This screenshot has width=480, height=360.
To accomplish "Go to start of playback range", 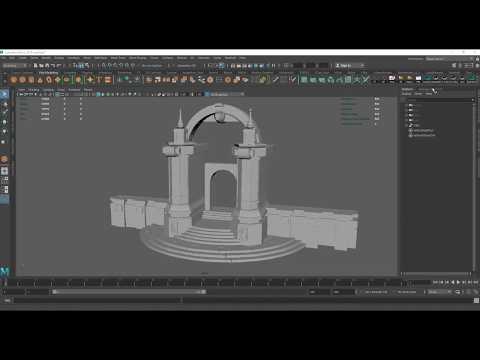I will [x=436, y=282].
